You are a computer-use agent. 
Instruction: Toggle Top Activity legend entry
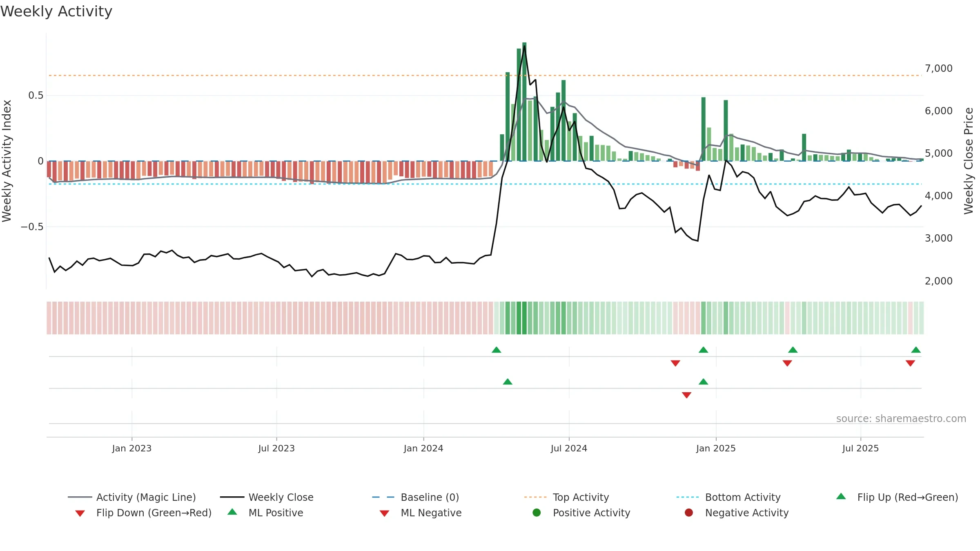click(x=566, y=497)
